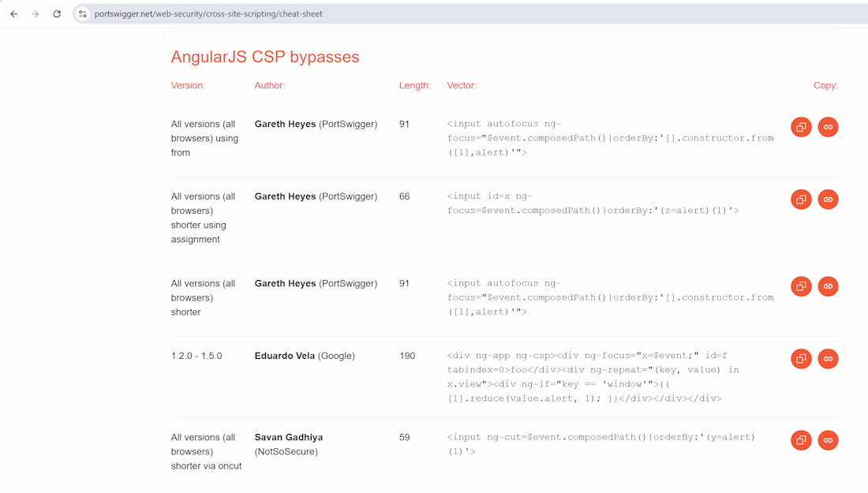The width and height of the screenshot is (868, 493).
Task: Copy link to the 'using from' vector
Action: coord(828,127)
